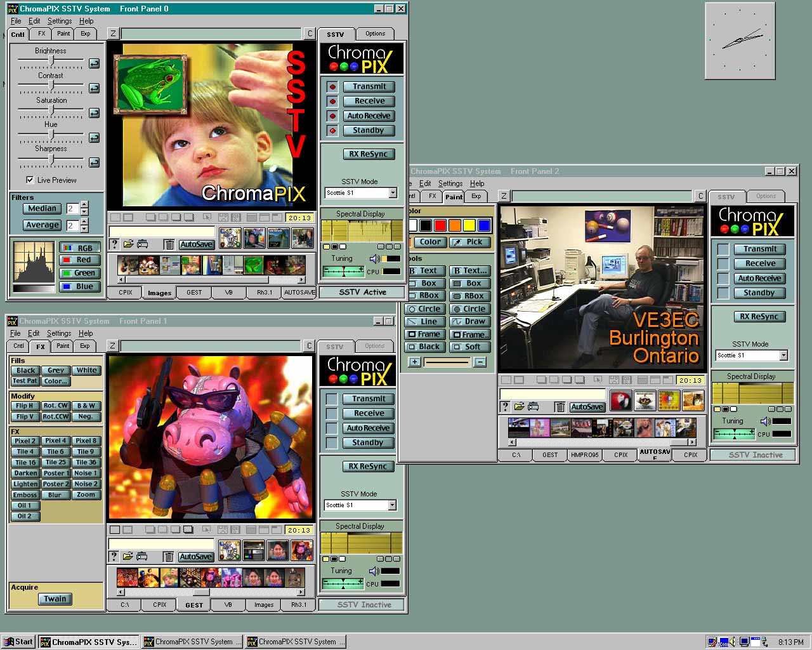This screenshot has width=812, height=650.
Task: Toggle the Live Preview checkbox
Action: pyautogui.click(x=30, y=180)
